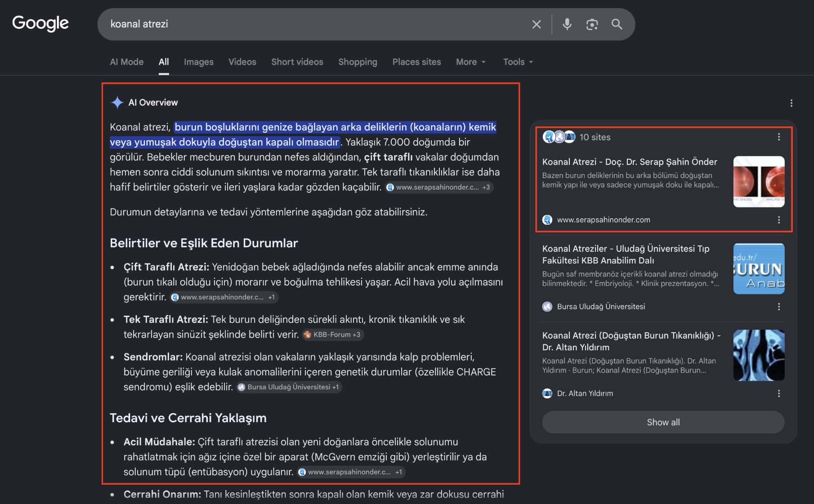
Task: Click heading Tedavi ve Cerrahi Yaklaşım
Action: coord(188,418)
